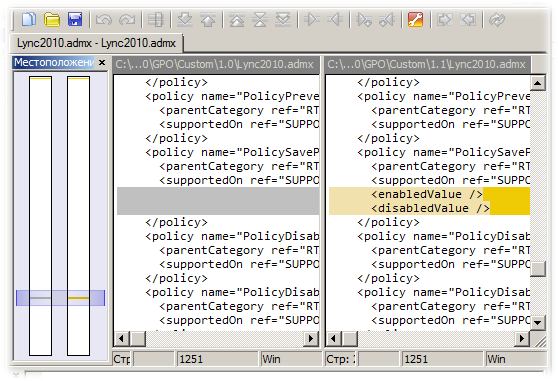
Task: Click left pane horizontal scroll left arrow
Action: [122, 338]
